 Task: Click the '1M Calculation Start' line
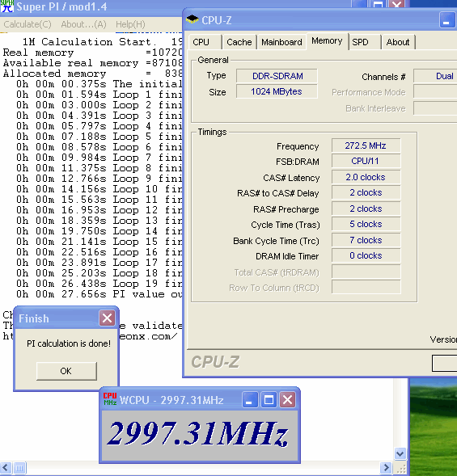click(102, 41)
